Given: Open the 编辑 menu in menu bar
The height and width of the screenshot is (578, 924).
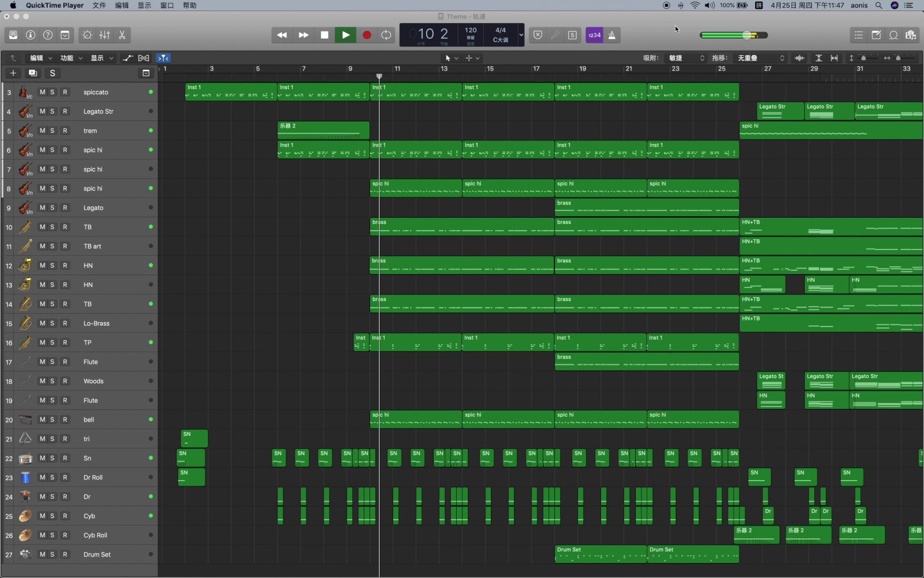Looking at the screenshot, I should pyautogui.click(x=122, y=5).
